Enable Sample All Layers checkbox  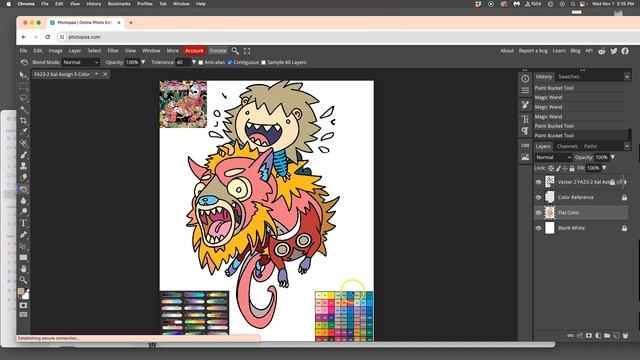[x=263, y=62]
